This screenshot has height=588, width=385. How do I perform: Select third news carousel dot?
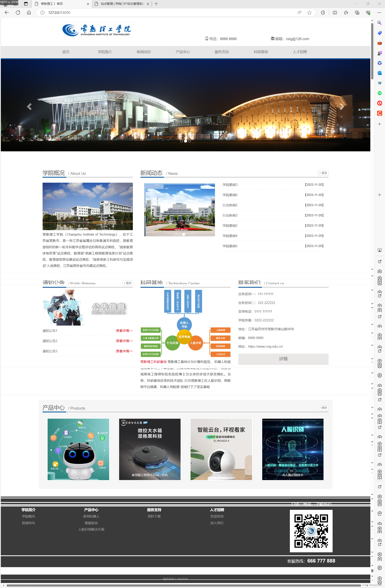(184, 235)
